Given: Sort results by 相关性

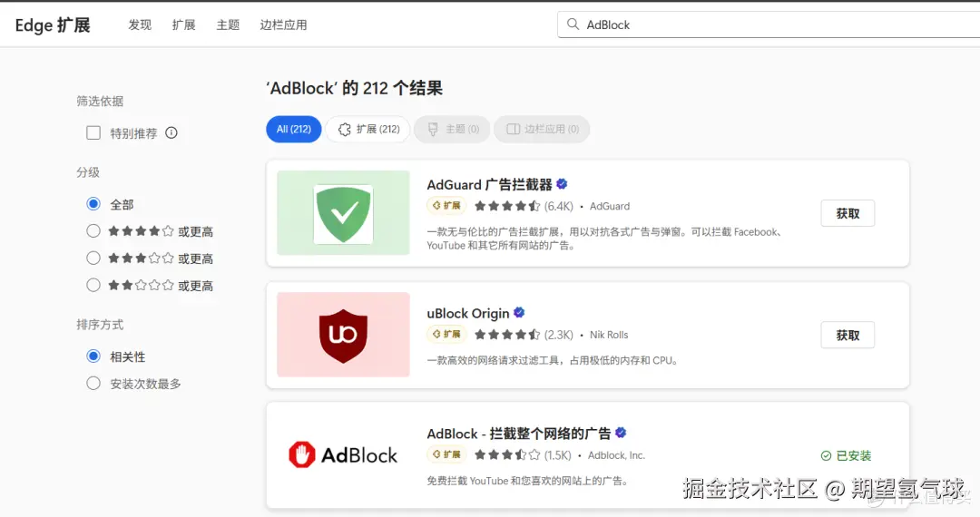Looking at the screenshot, I should coord(93,356).
